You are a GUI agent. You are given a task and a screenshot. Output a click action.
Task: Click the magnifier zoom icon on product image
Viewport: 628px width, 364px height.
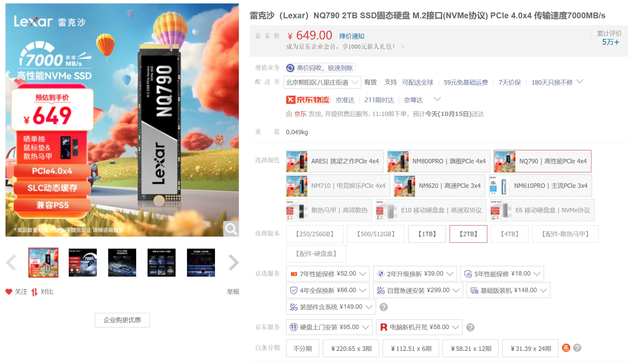(x=231, y=229)
